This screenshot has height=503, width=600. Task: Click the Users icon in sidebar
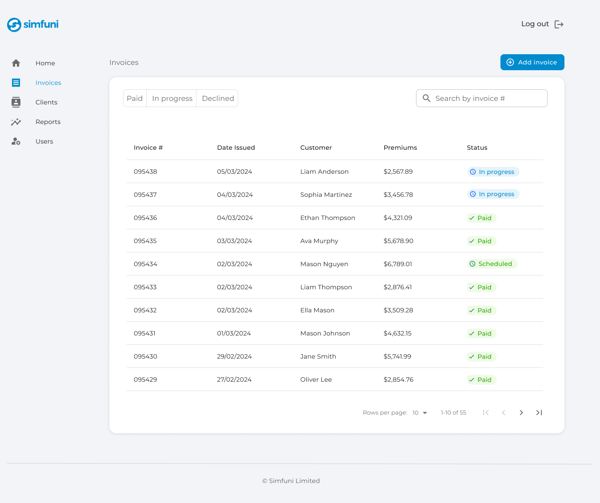pos(16,141)
